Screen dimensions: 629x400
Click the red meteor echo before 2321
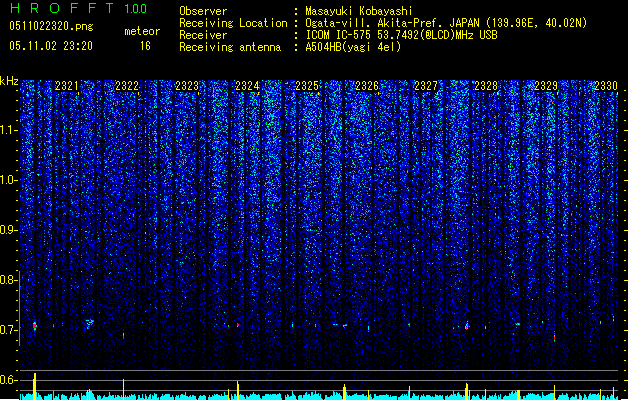(x=35, y=326)
